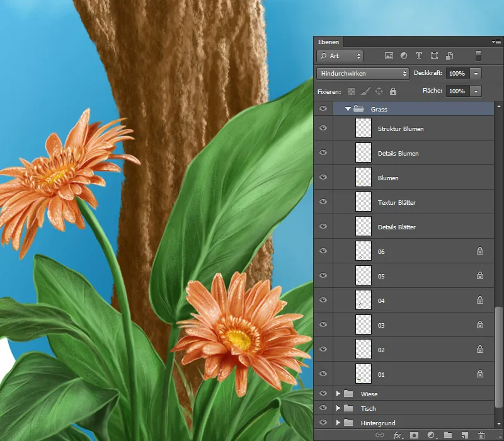The height and width of the screenshot is (441, 504).
Task: Click the scroll-down arrow of layers list
Action: coord(499,423)
